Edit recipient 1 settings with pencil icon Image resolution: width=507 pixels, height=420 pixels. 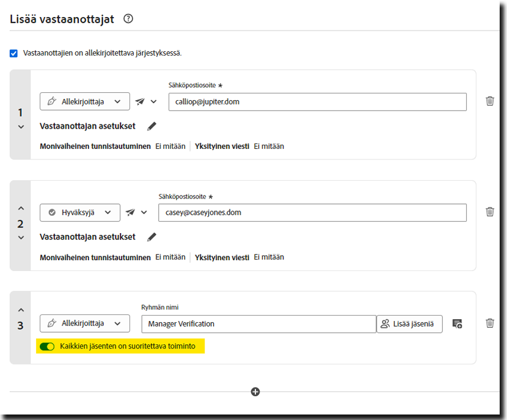151,126
